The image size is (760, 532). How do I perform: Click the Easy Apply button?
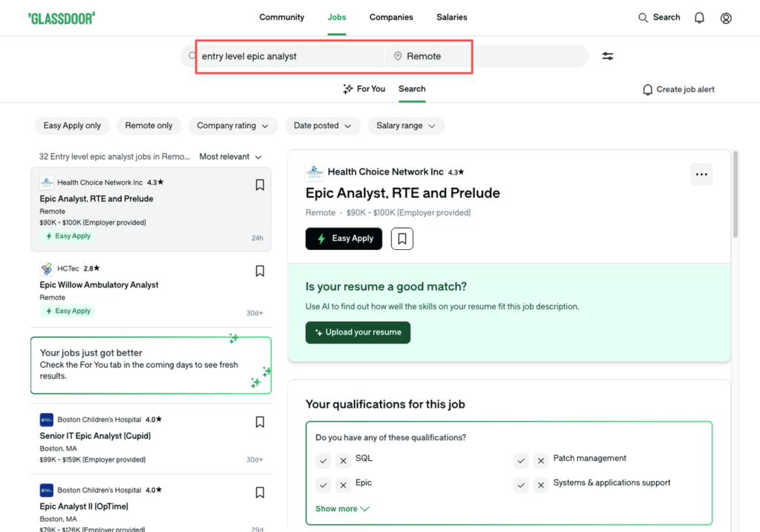(344, 238)
